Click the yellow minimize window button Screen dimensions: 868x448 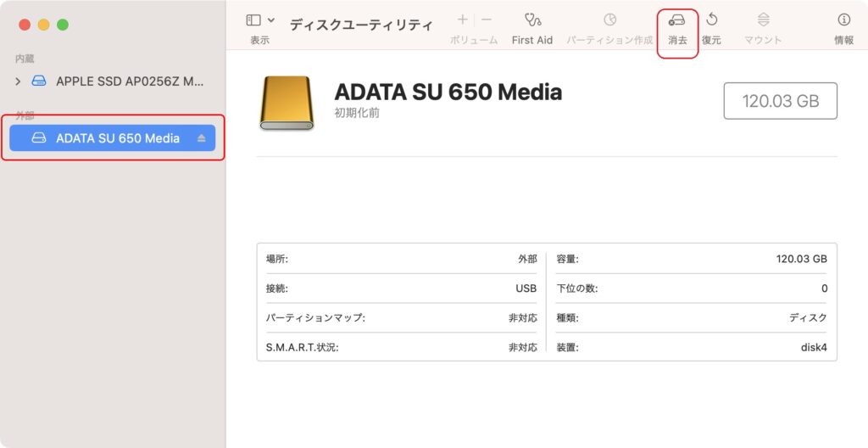(x=44, y=25)
